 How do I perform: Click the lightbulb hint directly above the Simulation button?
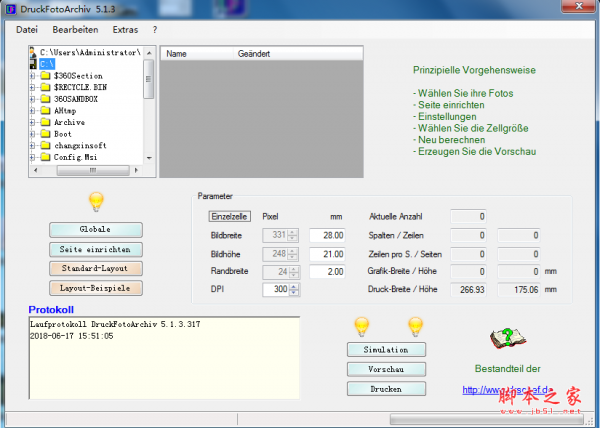tap(361, 327)
